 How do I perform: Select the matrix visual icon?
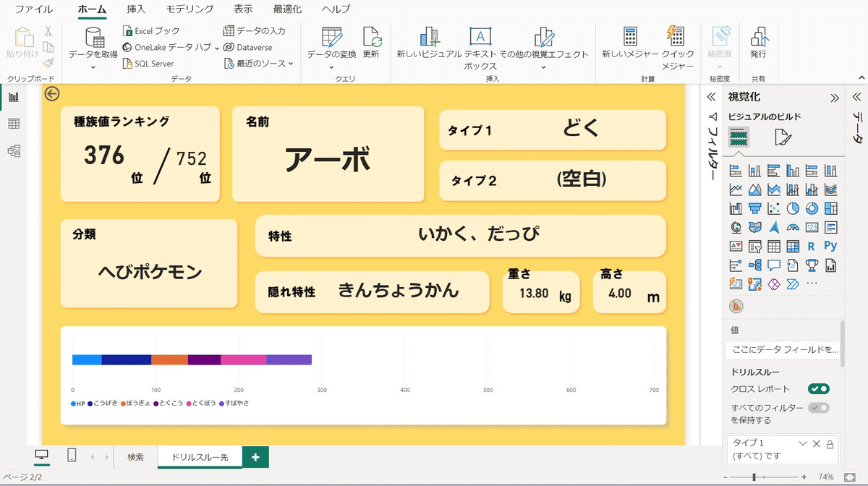click(x=793, y=246)
